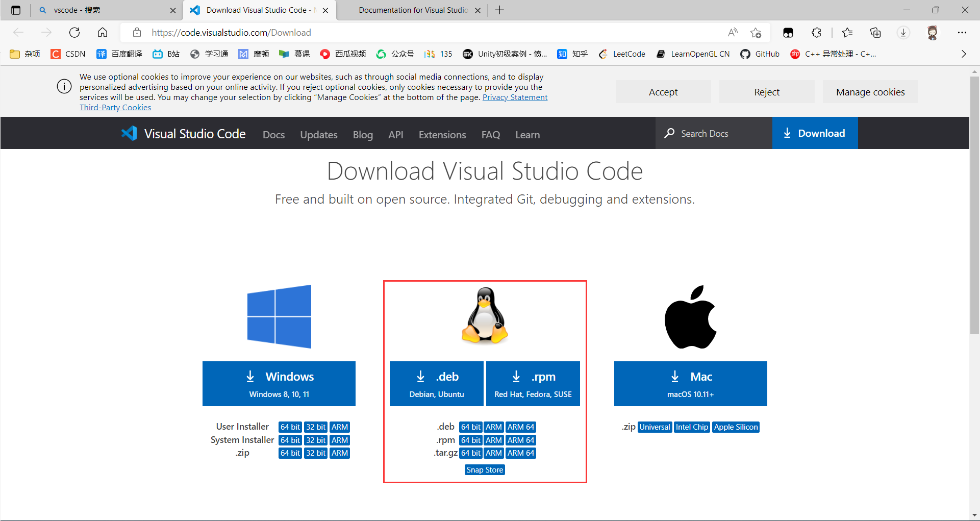The image size is (980, 521).
Task: Click inside the Search Docs field
Action: [x=713, y=133]
